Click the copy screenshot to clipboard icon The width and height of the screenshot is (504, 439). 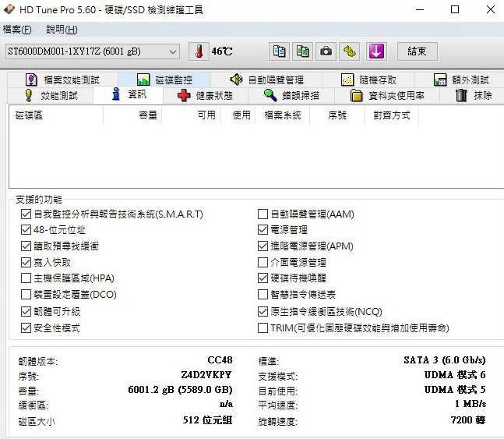click(302, 51)
